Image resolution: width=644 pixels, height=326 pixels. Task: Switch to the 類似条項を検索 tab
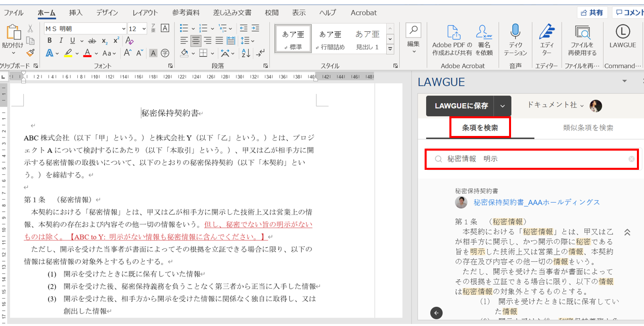(x=588, y=128)
